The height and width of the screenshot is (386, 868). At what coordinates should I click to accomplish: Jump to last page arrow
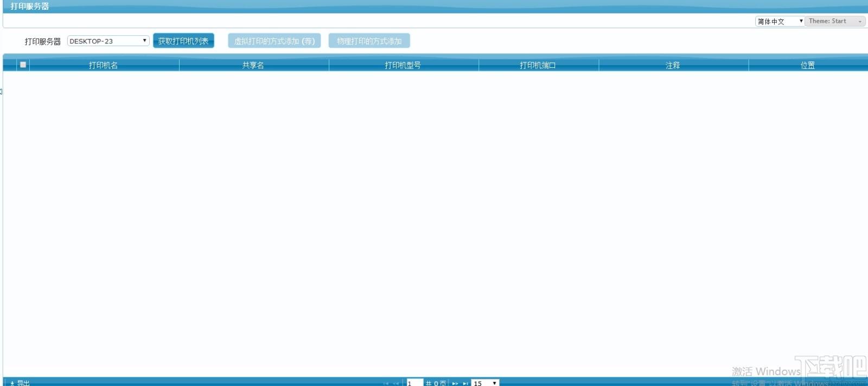coord(465,383)
